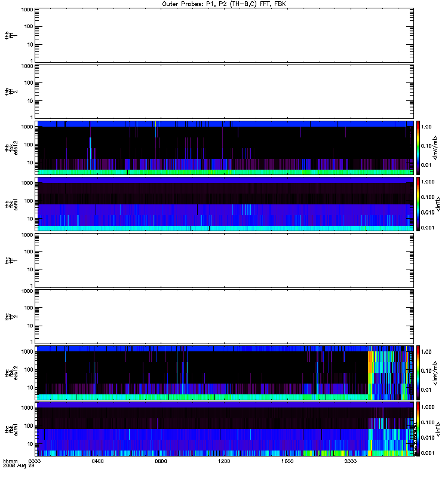Click the '0.001' value on thc scm1 color bar

tap(428, 453)
